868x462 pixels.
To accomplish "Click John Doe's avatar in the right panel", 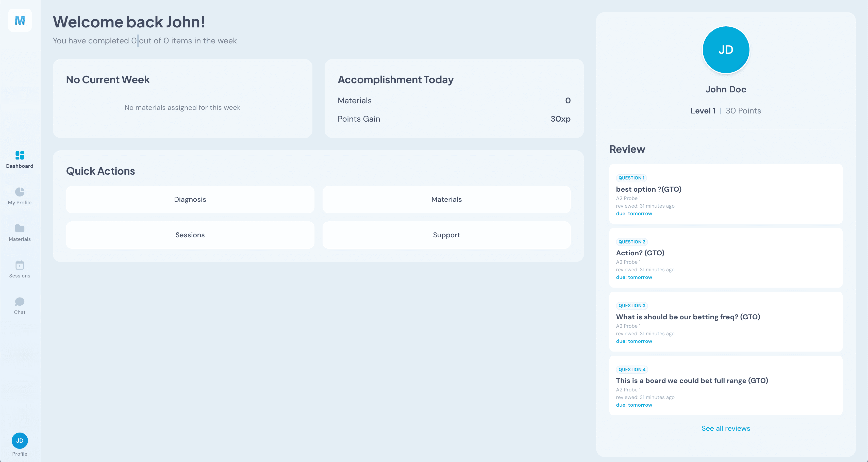I will click(x=725, y=49).
